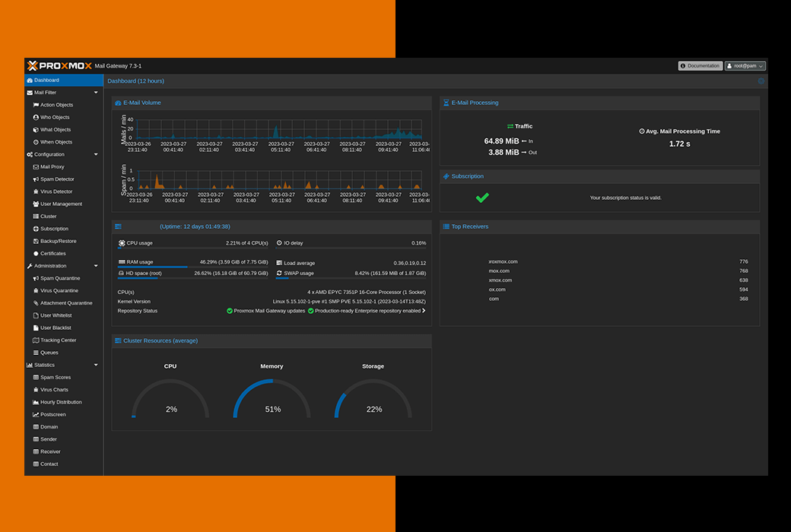Open Mail Filter menu label

(46, 93)
